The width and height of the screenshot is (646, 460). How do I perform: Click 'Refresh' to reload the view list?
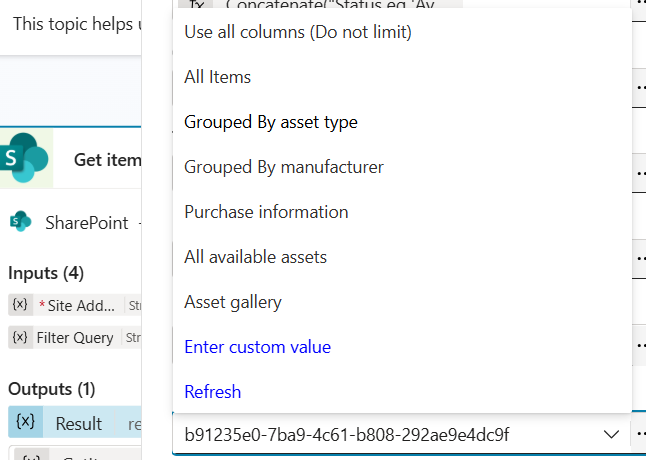point(213,392)
